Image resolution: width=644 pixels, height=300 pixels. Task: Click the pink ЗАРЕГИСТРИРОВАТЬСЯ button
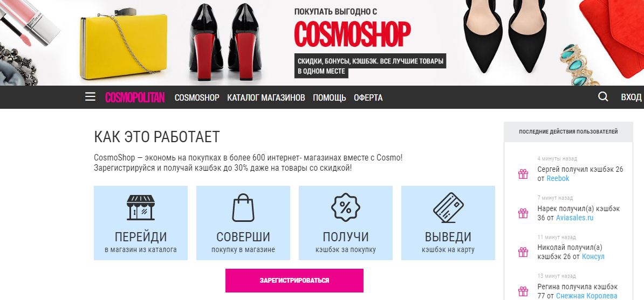294,281
